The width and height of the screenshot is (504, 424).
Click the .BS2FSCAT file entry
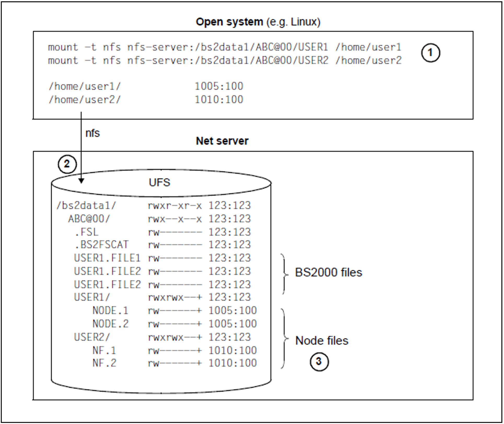(101, 245)
